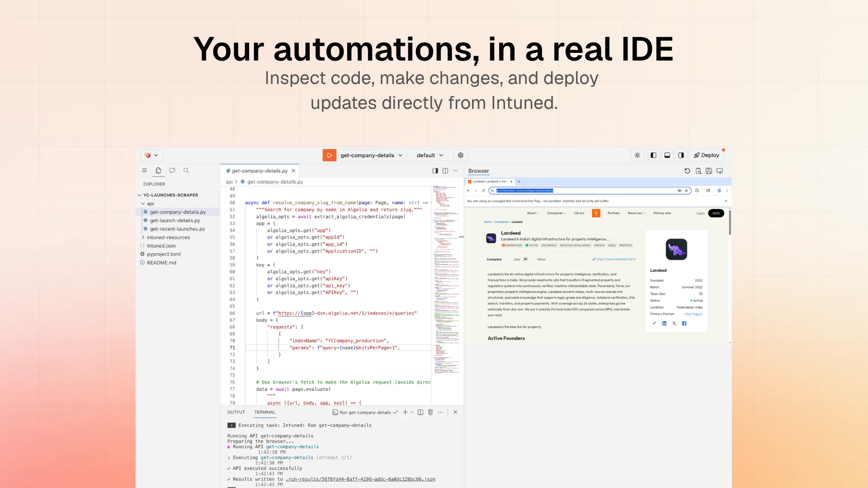This screenshot has height=488, width=868.
Task: Open the default parameters dropdown
Action: point(430,155)
